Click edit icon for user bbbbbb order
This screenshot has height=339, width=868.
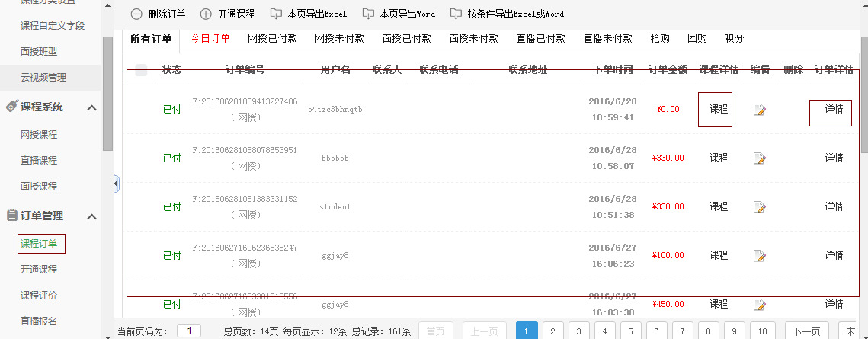(759, 158)
